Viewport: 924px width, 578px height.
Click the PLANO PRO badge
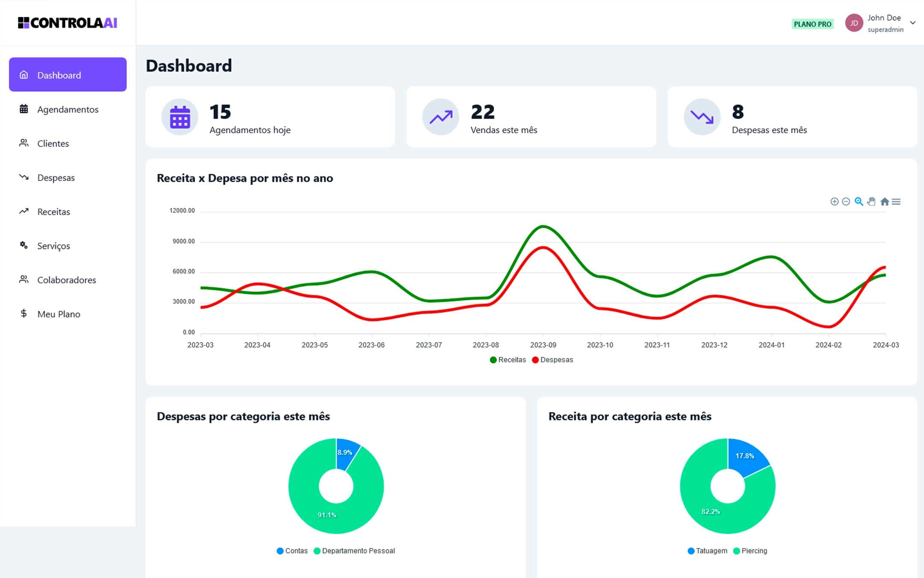(812, 24)
